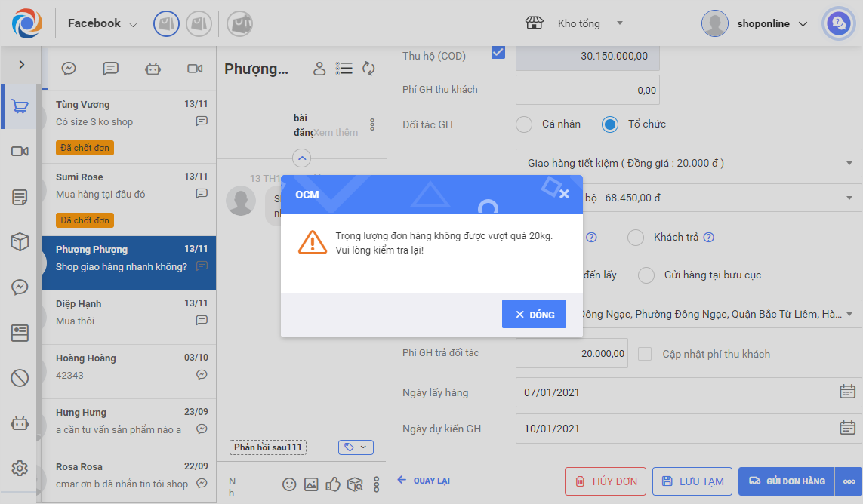The width and height of the screenshot is (863, 504).
Task: Click Tùng Vương's Đã chốt đơn tag
Action: [85, 147]
